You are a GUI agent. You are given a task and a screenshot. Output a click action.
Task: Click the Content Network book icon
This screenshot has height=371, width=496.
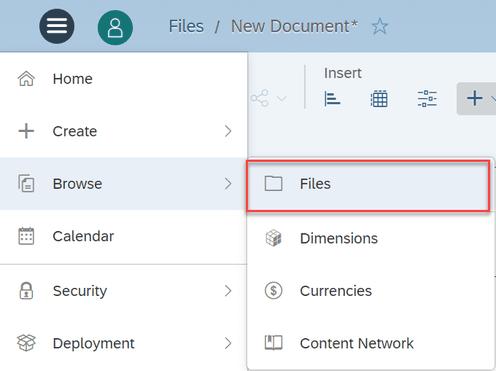coord(274,343)
